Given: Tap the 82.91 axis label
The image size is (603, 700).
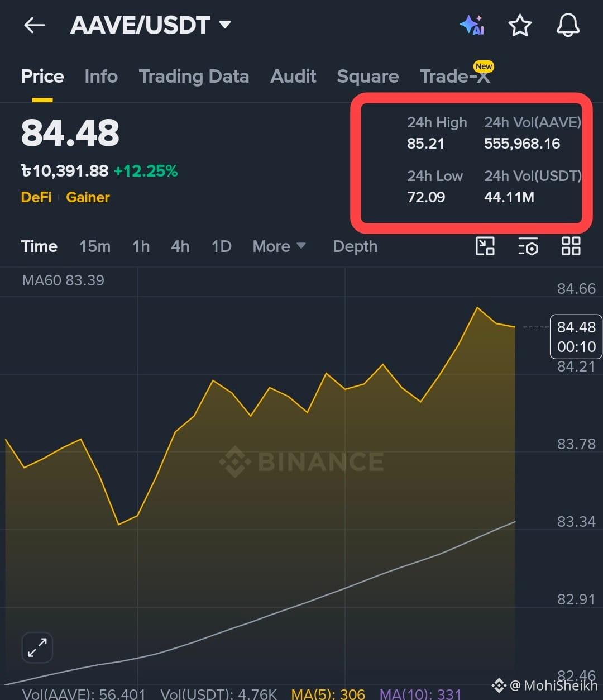Looking at the screenshot, I should 576,599.
